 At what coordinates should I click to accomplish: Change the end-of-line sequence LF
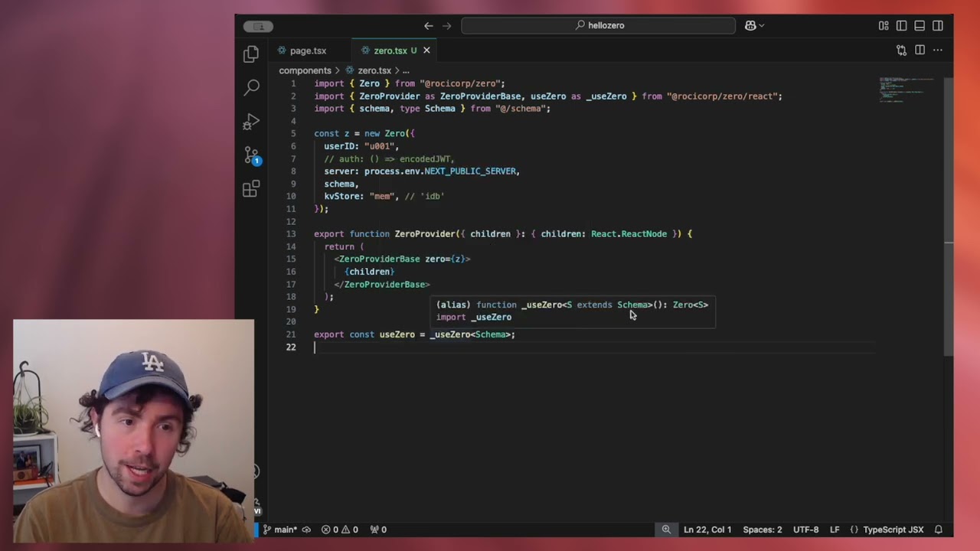click(x=835, y=530)
